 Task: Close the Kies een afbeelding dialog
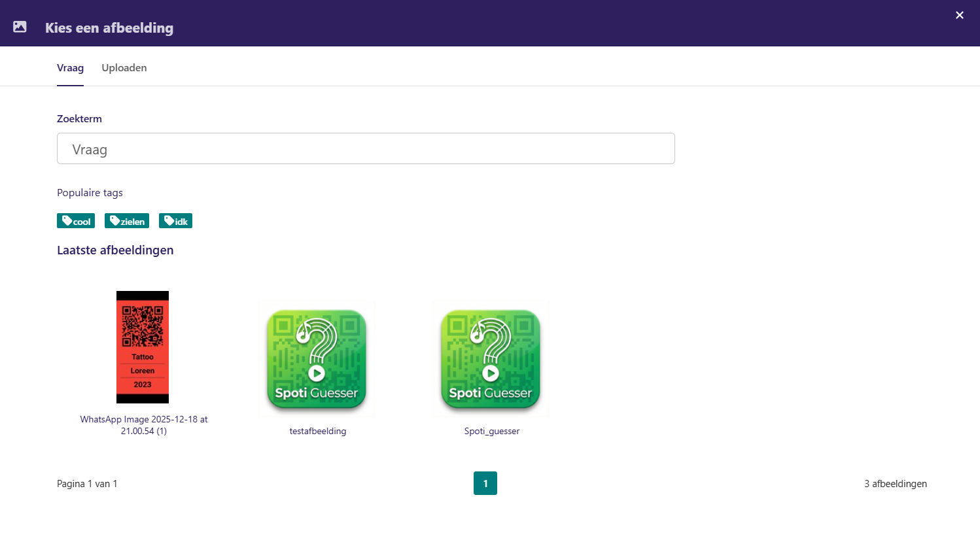(959, 15)
